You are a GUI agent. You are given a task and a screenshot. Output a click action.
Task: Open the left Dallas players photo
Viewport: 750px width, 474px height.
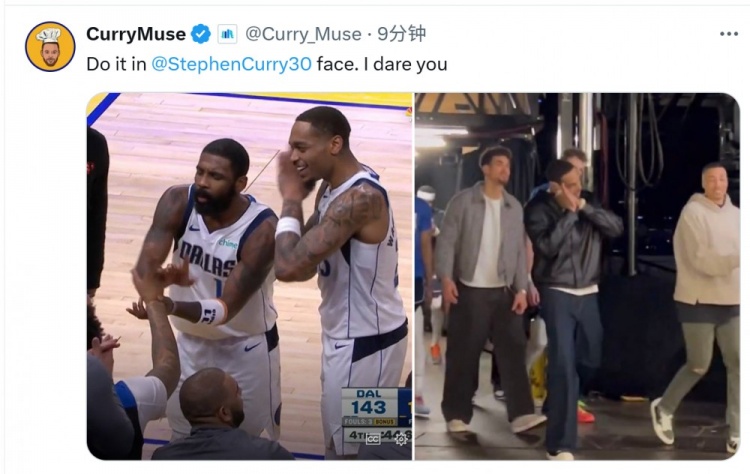pos(249,276)
